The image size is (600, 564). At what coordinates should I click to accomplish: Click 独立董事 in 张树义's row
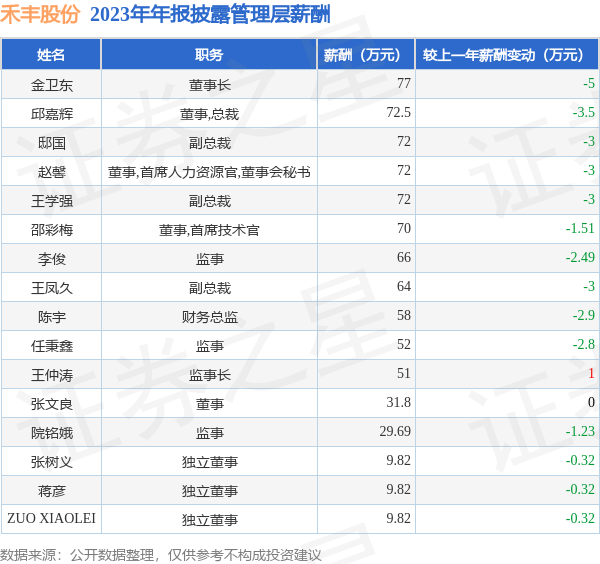210,462
